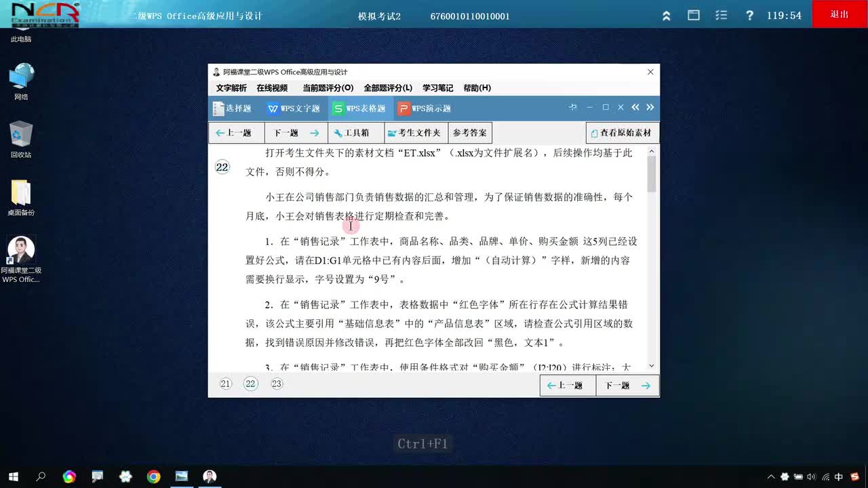The width and height of the screenshot is (868, 488).
Task: Click the restore square in blue tab bar
Action: [606, 107]
